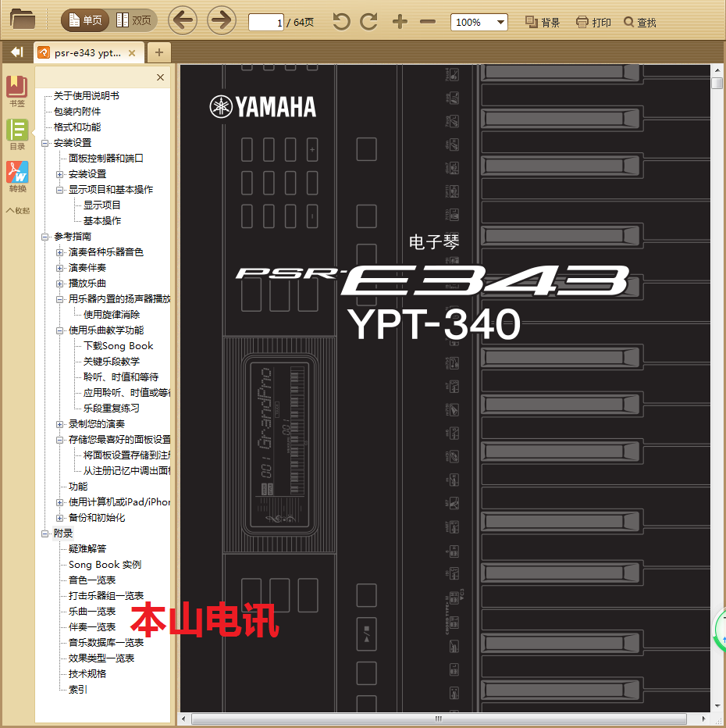
Task: Open 功能 outline entry
Action: point(78,487)
